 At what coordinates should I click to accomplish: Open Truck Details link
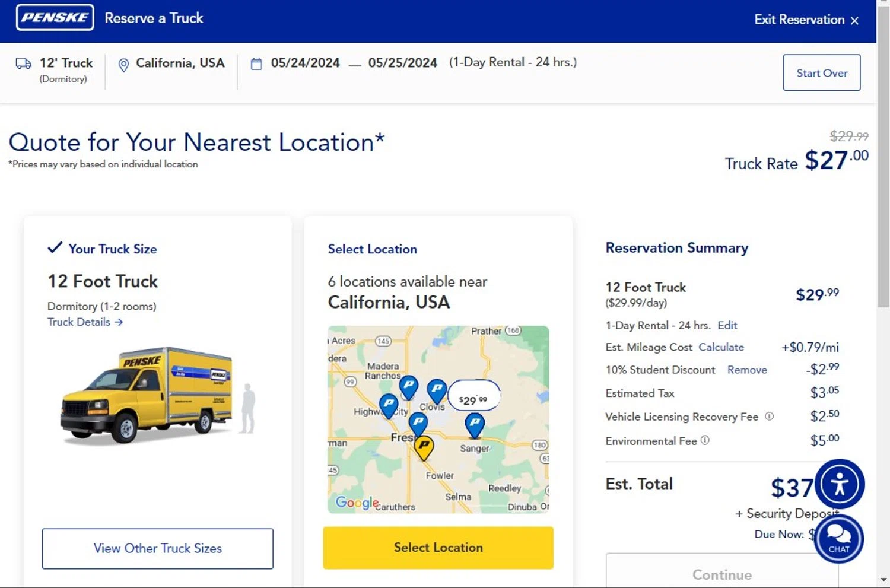(x=79, y=322)
